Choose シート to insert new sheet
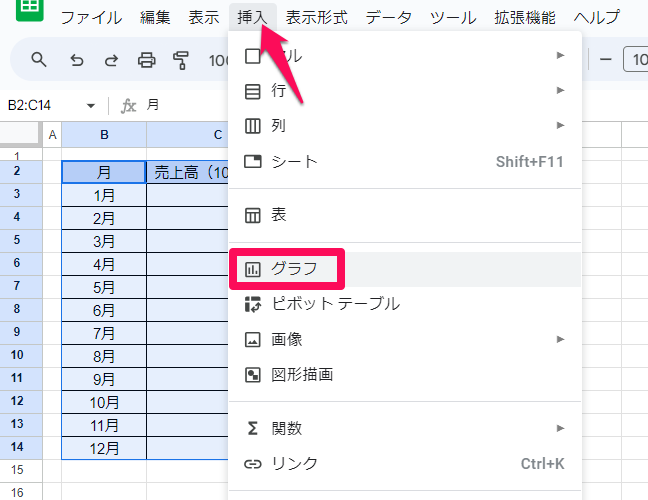The height and width of the screenshot is (500, 648). (x=405, y=162)
